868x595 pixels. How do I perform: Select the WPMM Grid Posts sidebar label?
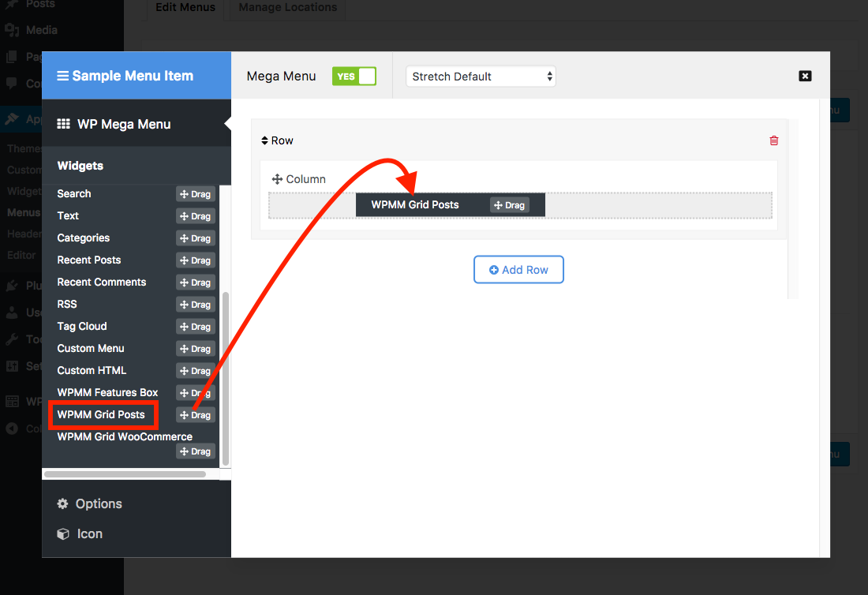(101, 414)
